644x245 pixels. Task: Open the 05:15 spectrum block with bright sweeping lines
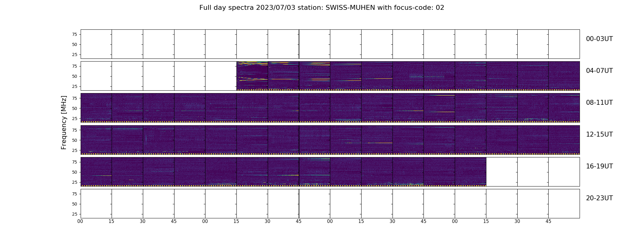[x=252, y=76]
